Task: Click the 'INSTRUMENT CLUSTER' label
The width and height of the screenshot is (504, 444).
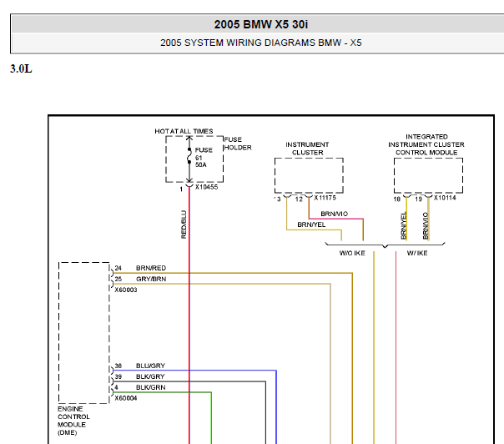Action: click(307, 149)
